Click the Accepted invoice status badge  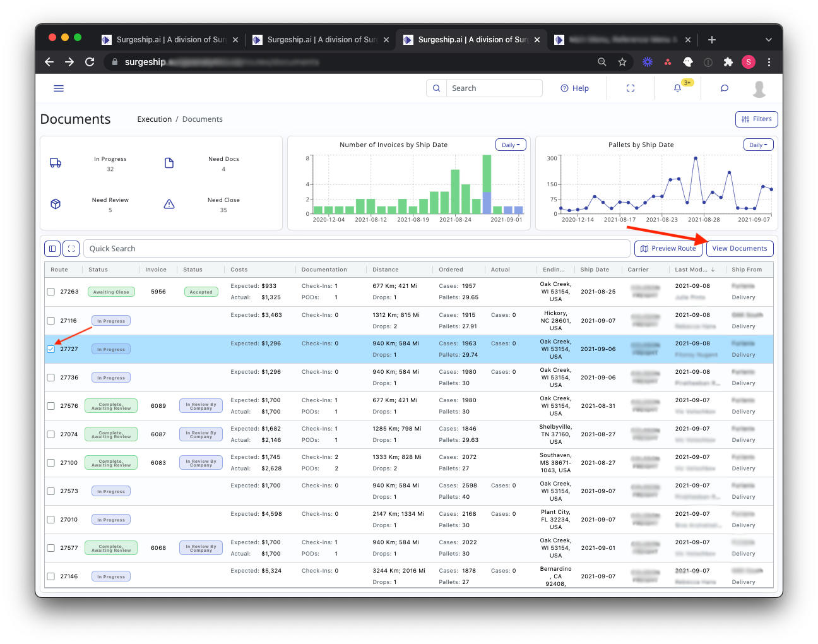(201, 292)
